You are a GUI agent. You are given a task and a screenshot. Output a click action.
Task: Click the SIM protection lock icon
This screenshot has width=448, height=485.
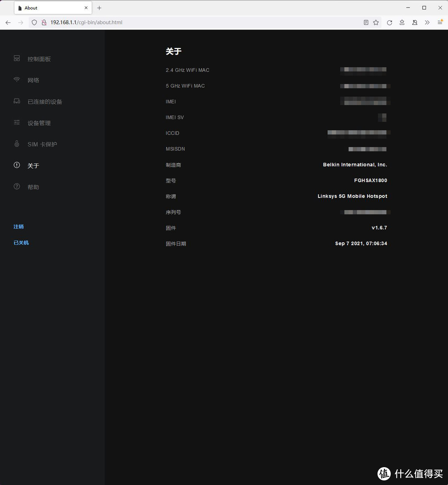[x=17, y=144]
